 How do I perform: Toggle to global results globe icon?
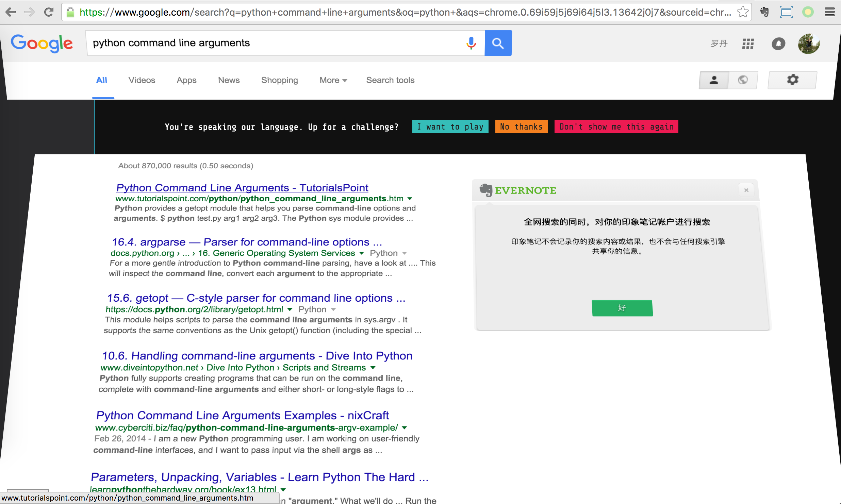[743, 80]
